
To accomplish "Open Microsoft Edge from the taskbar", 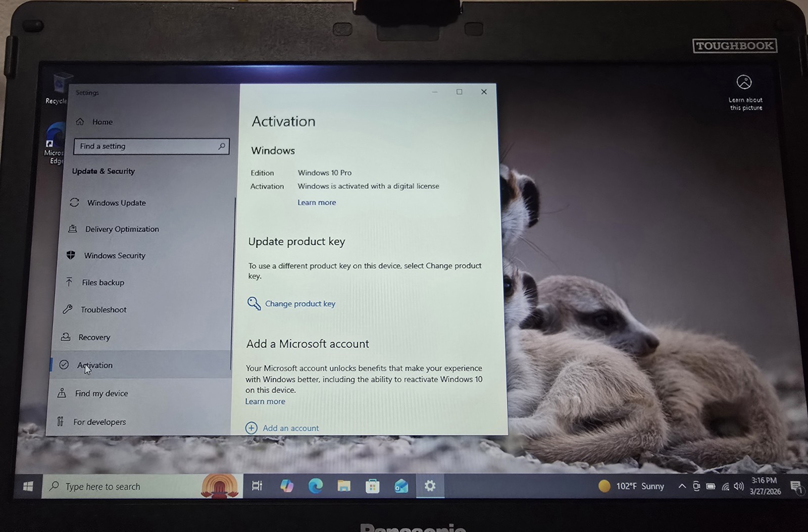I will click(x=316, y=486).
